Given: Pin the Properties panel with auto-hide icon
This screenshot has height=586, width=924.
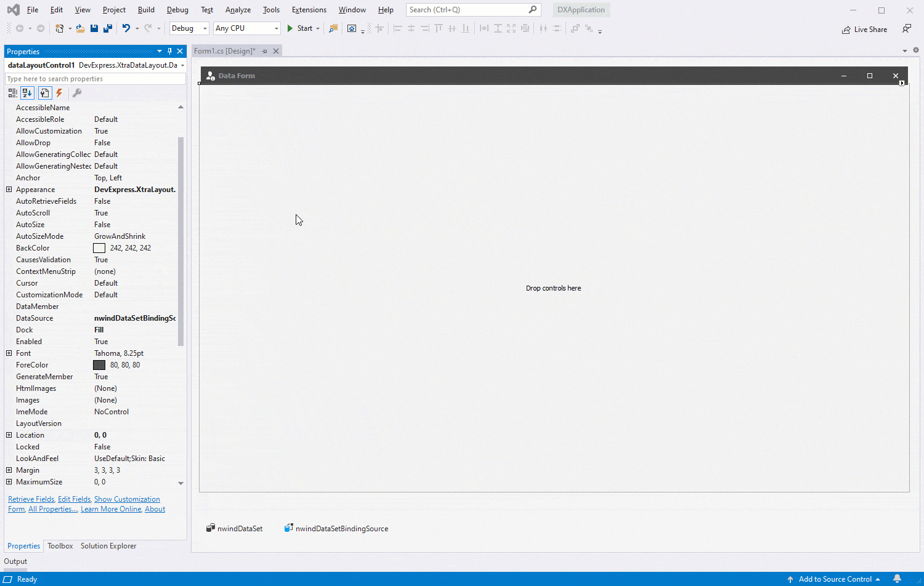Looking at the screenshot, I should point(169,51).
